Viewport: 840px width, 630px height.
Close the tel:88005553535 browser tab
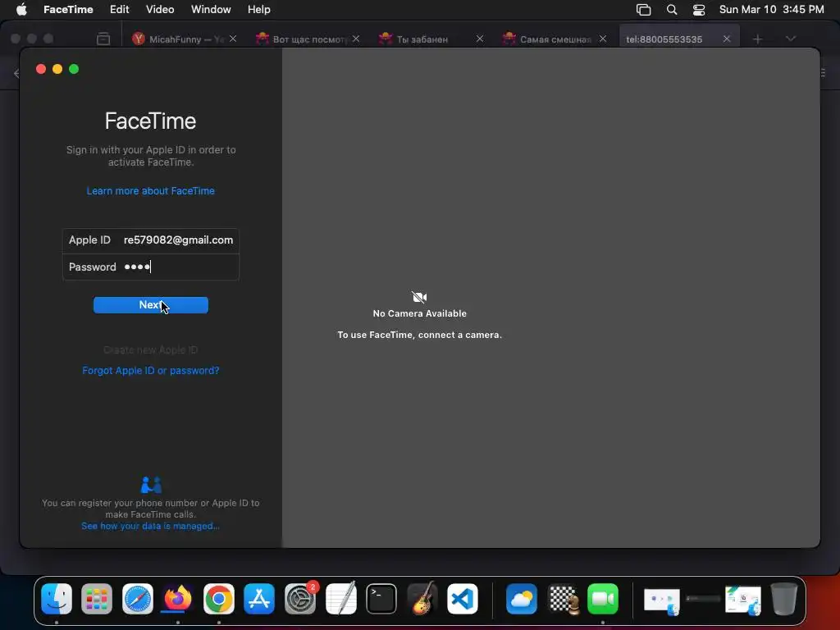coord(727,39)
